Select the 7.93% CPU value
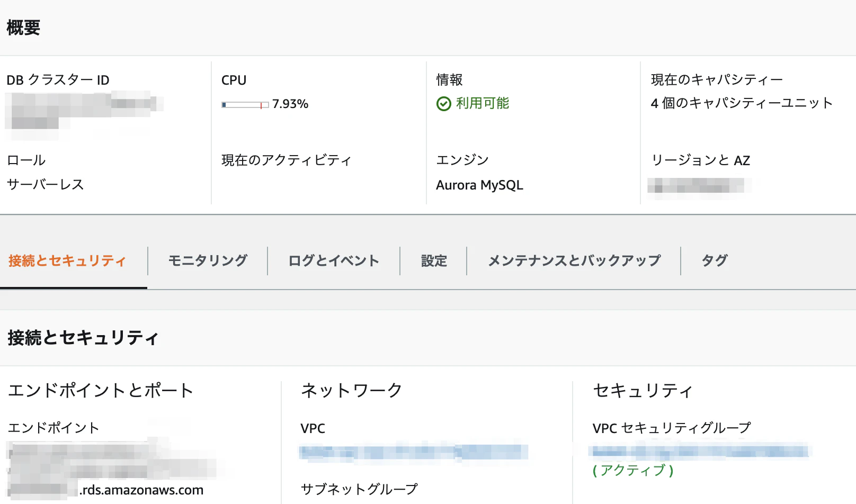The width and height of the screenshot is (856, 504). pos(290,104)
